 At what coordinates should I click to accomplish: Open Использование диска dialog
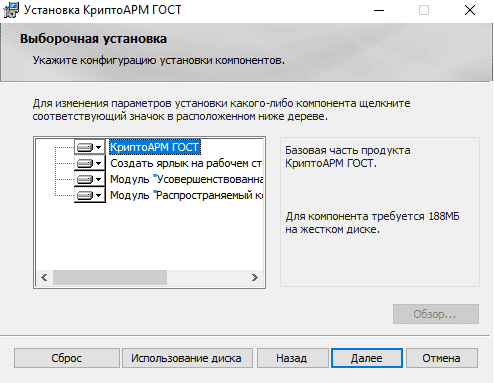(187, 358)
